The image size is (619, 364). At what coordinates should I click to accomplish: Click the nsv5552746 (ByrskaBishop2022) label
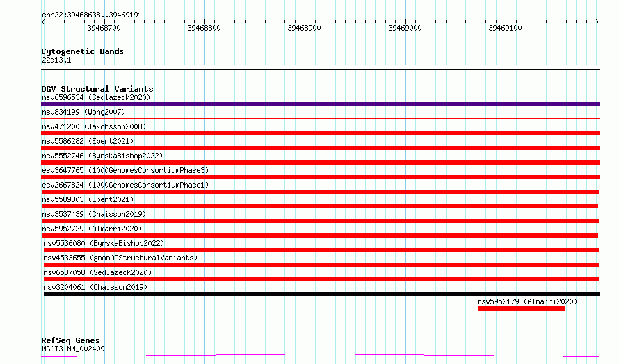click(x=102, y=156)
